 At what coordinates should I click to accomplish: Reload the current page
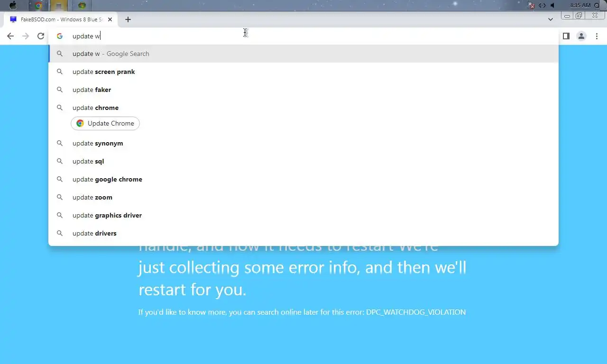41,36
